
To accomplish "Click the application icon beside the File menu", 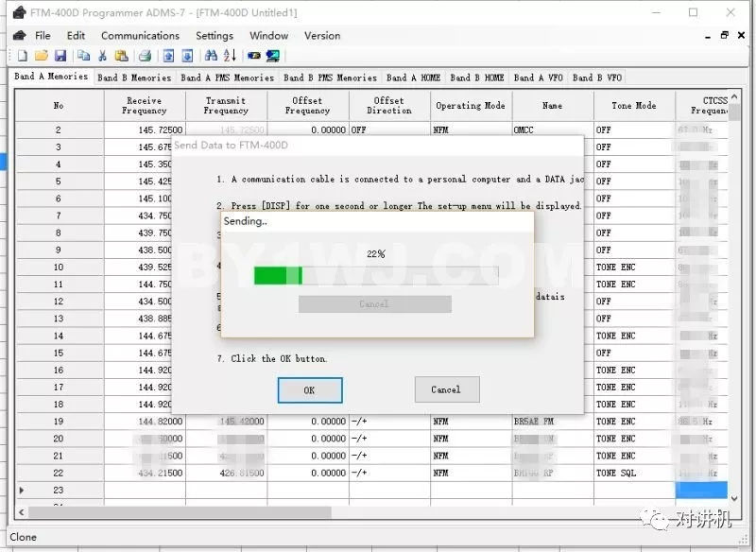I will point(20,35).
